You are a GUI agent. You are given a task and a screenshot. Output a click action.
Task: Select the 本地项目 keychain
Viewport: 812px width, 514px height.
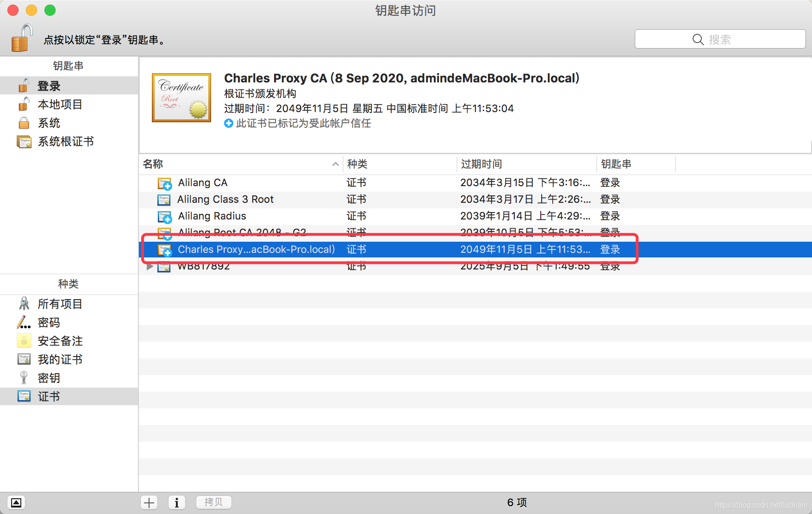pyautogui.click(x=69, y=104)
